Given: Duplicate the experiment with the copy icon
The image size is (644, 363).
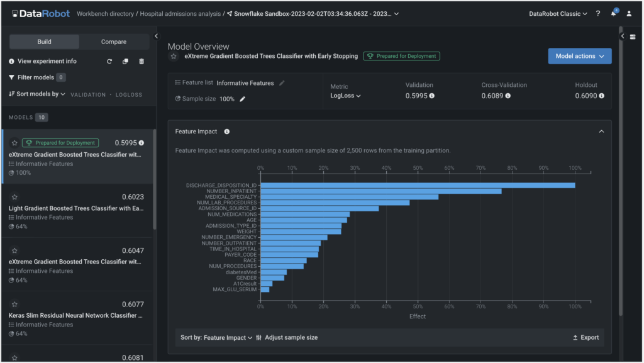Looking at the screenshot, I should (x=125, y=61).
